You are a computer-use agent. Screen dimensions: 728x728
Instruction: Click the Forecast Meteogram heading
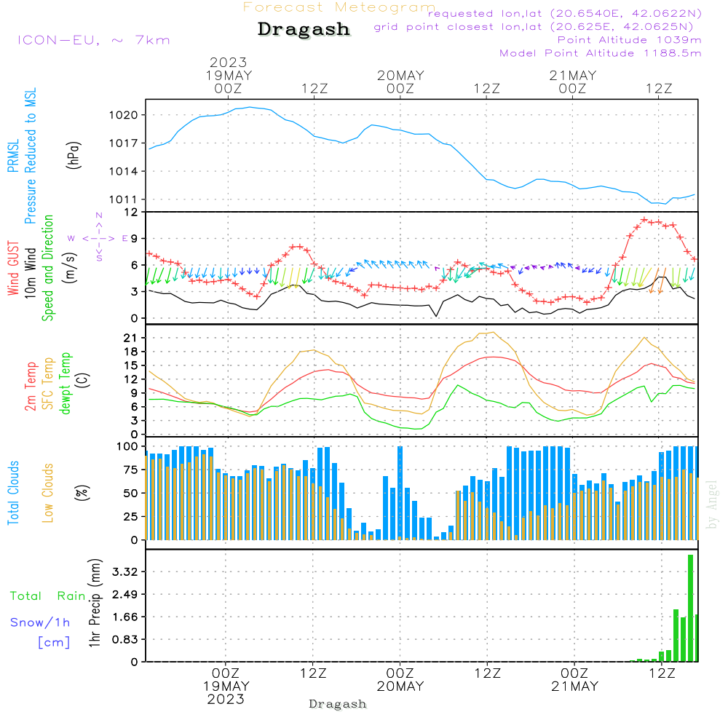339,7
